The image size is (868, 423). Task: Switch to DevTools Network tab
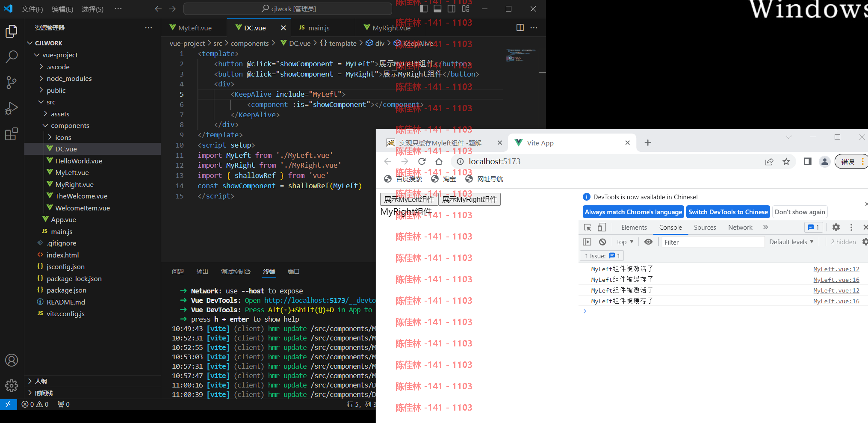[741, 228]
